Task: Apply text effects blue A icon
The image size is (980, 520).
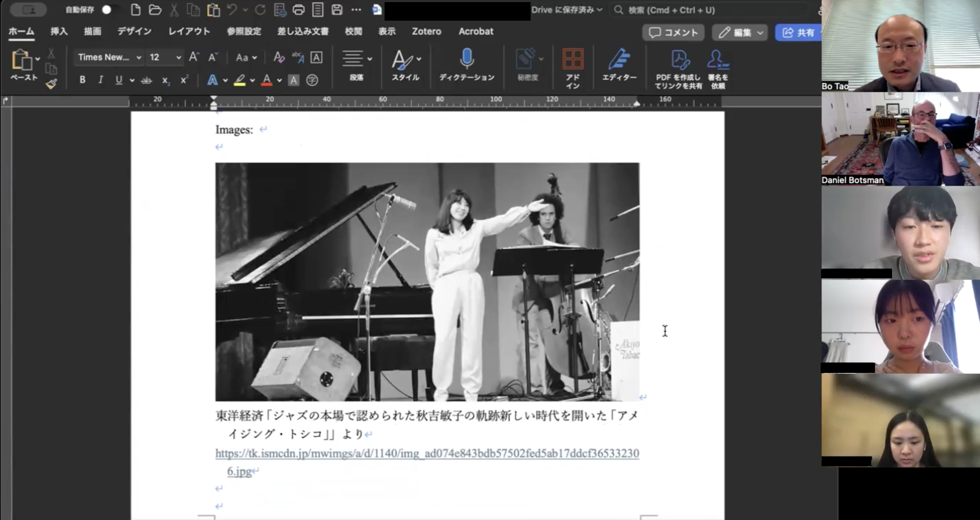Action: pyautogui.click(x=213, y=80)
